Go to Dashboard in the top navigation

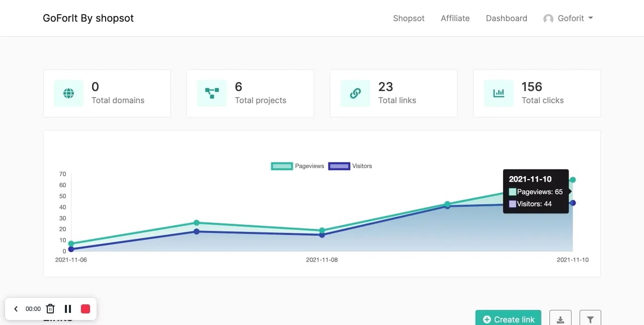[x=507, y=18]
